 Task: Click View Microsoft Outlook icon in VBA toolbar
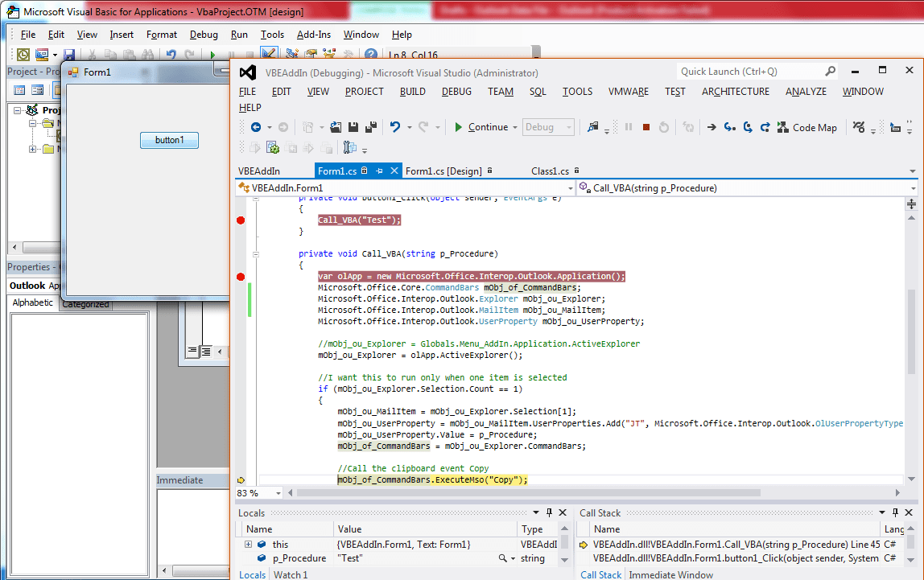[x=23, y=55]
